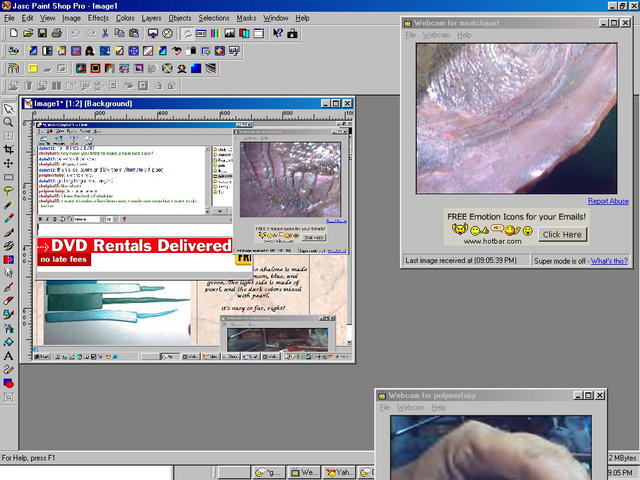Select the Clone Brush tool

(9, 246)
